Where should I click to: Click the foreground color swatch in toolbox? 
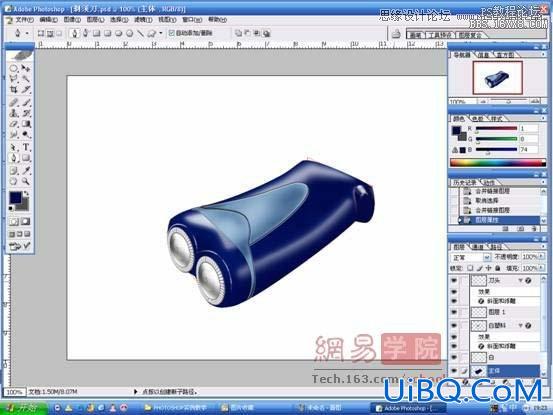15,198
